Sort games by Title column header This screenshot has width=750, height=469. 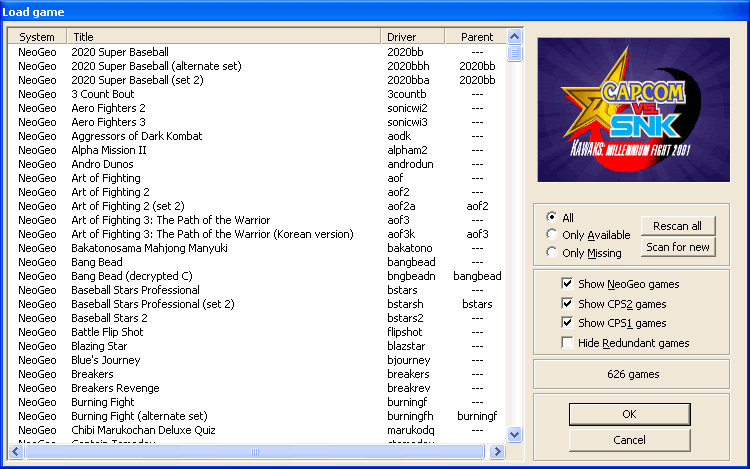tap(224, 37)
